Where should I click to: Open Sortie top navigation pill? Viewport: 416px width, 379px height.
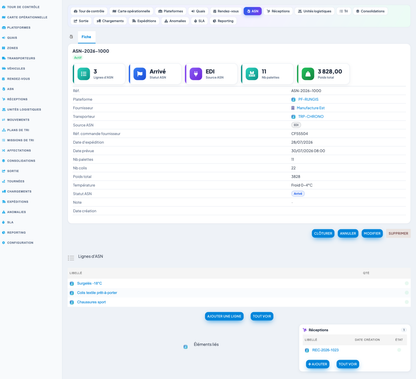point(81,21)
